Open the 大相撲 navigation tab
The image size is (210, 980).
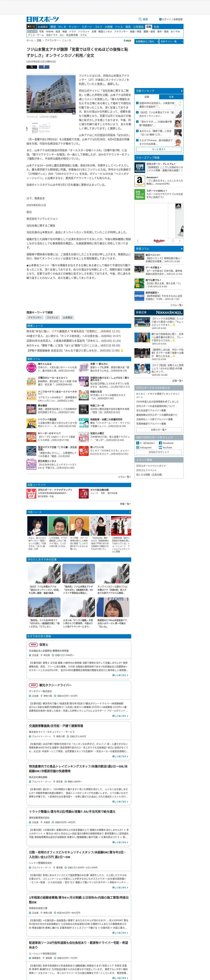[109, 27]
